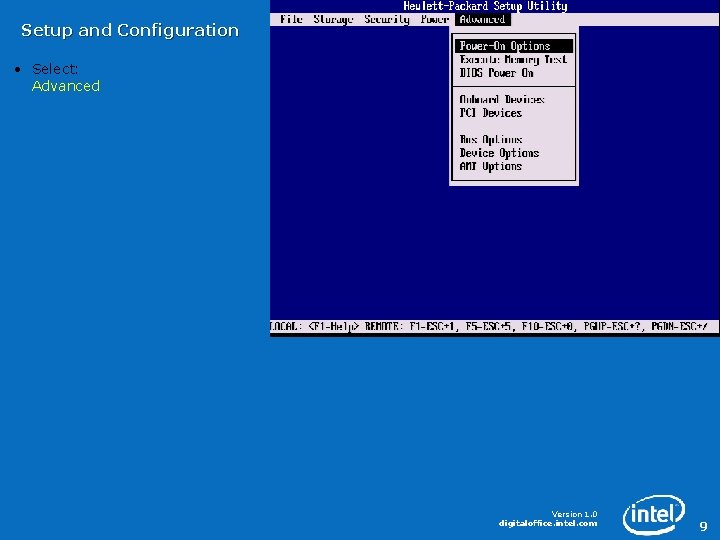Open Device Options entry
Image resolution: width=720 pixels, height=540 pixels.
pos(499,153)
